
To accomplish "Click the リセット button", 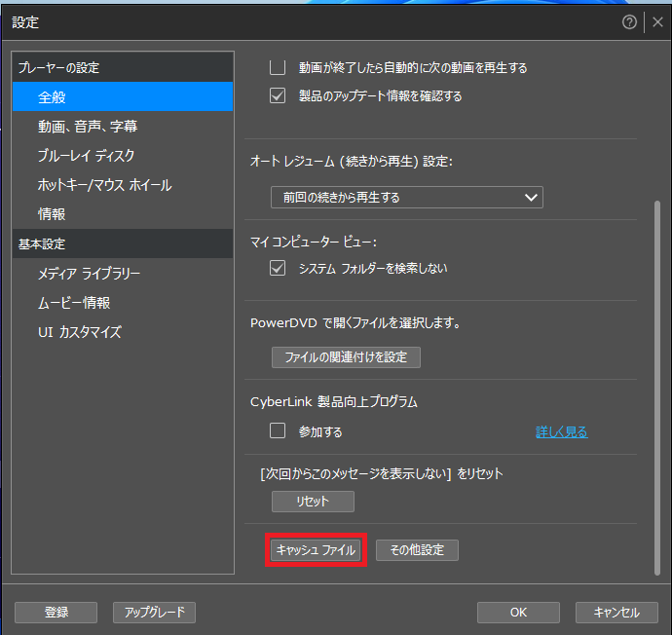I will [x=313, y=501].
